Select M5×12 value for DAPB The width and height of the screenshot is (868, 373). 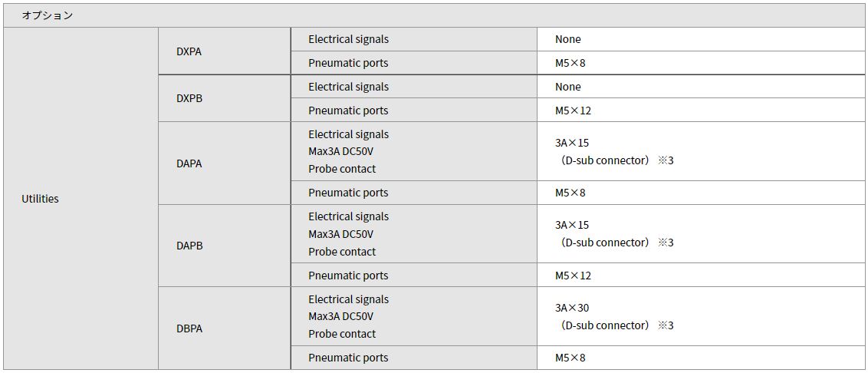[x=701, y=276]
